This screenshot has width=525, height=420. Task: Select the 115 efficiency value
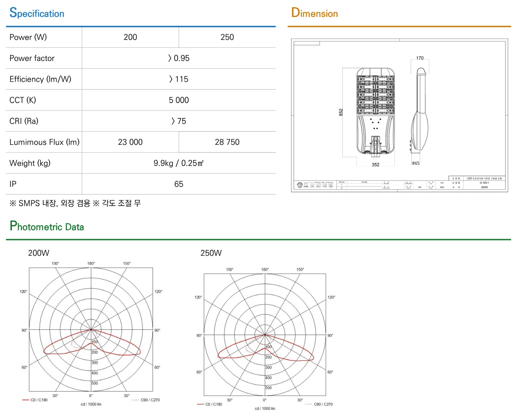pyautogui.click(x=179, y=79)
